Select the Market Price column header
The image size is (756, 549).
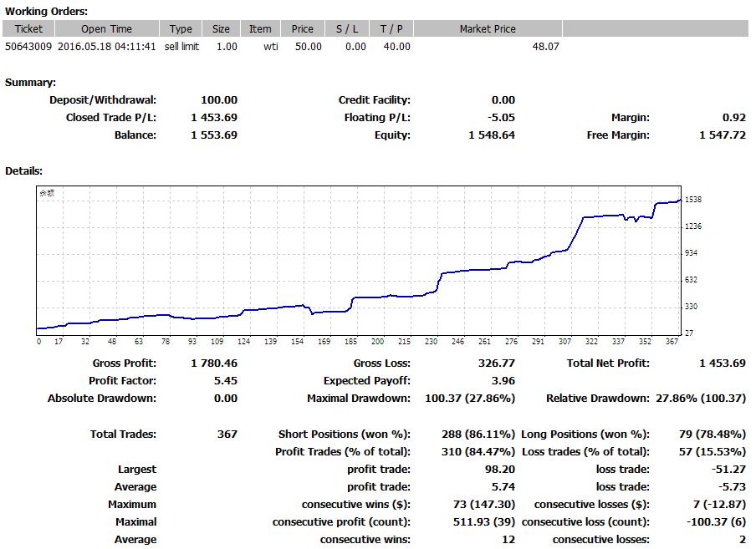(x=488, y=28)
